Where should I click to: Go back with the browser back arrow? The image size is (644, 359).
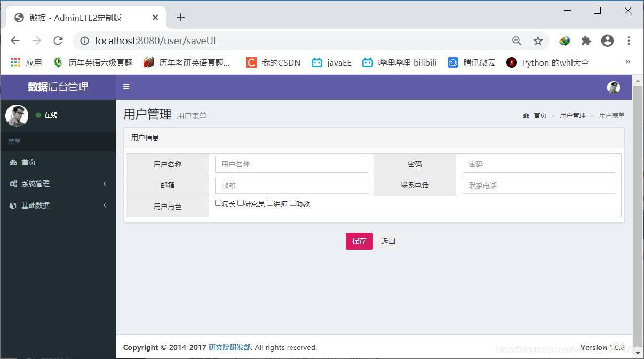coord(15,41)
